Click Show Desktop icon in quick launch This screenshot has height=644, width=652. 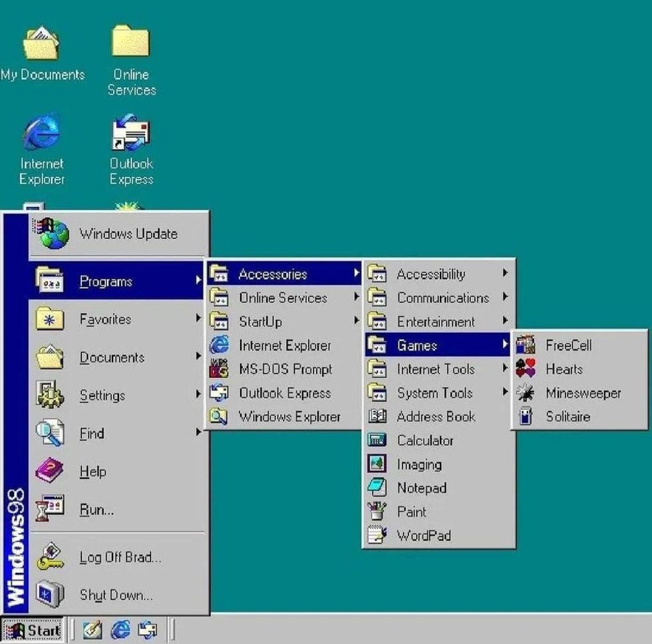[92, 629]
